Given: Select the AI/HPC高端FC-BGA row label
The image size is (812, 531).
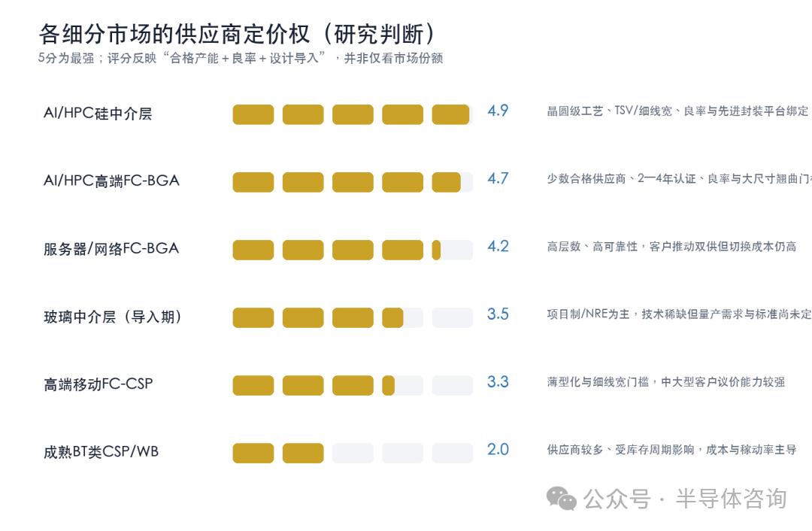Looking at the screenshot, I should coord(111,181).
